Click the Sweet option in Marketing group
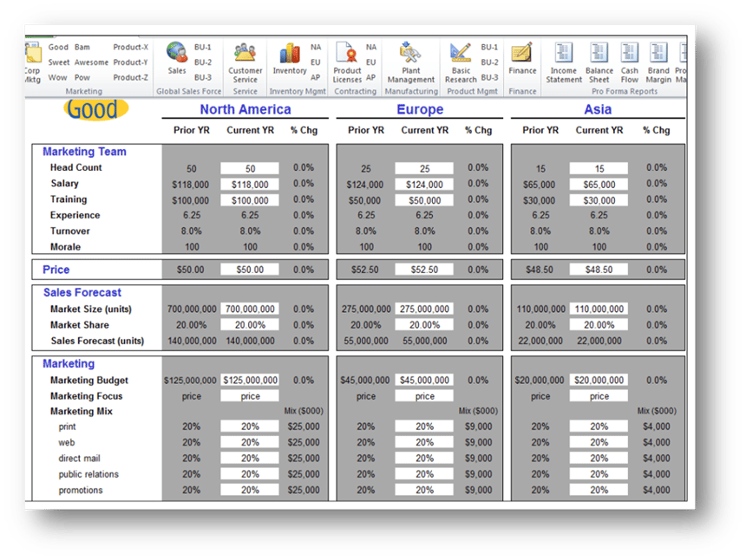This screenshot has width=746, height=560. point(60,62)
